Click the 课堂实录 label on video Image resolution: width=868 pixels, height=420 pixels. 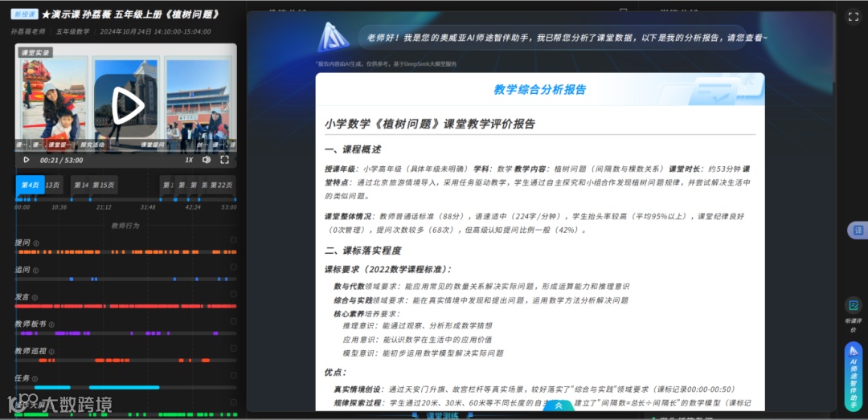pyautogui.click(x=35, y=53)
